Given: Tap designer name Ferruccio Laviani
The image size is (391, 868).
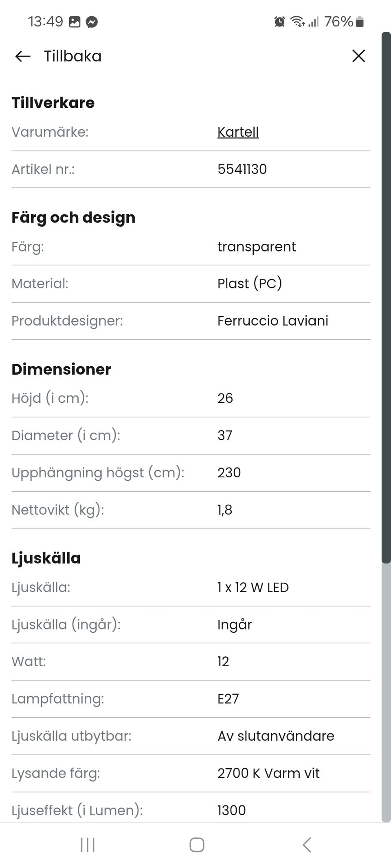Looking at the screenshot, I should [x=272, y=321].
